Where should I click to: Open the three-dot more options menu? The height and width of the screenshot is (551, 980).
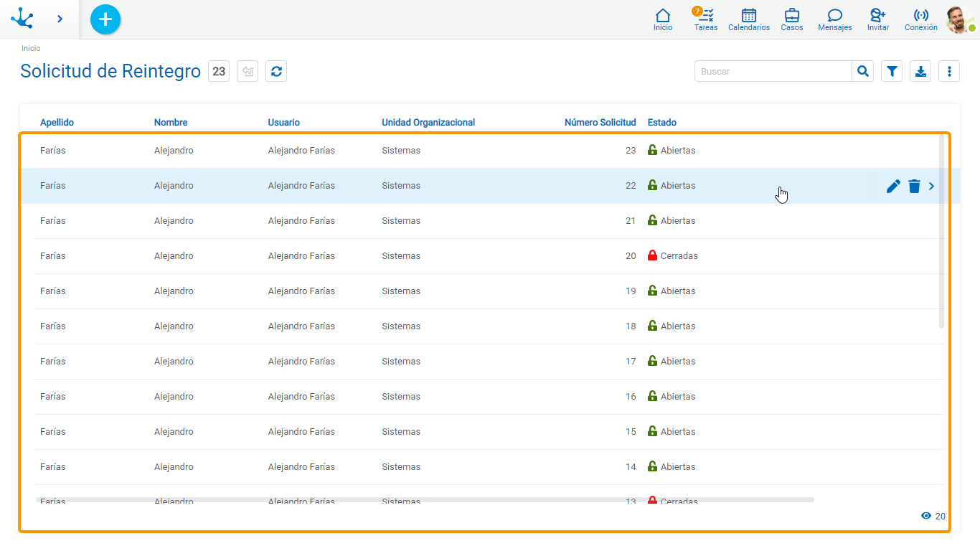949,71
